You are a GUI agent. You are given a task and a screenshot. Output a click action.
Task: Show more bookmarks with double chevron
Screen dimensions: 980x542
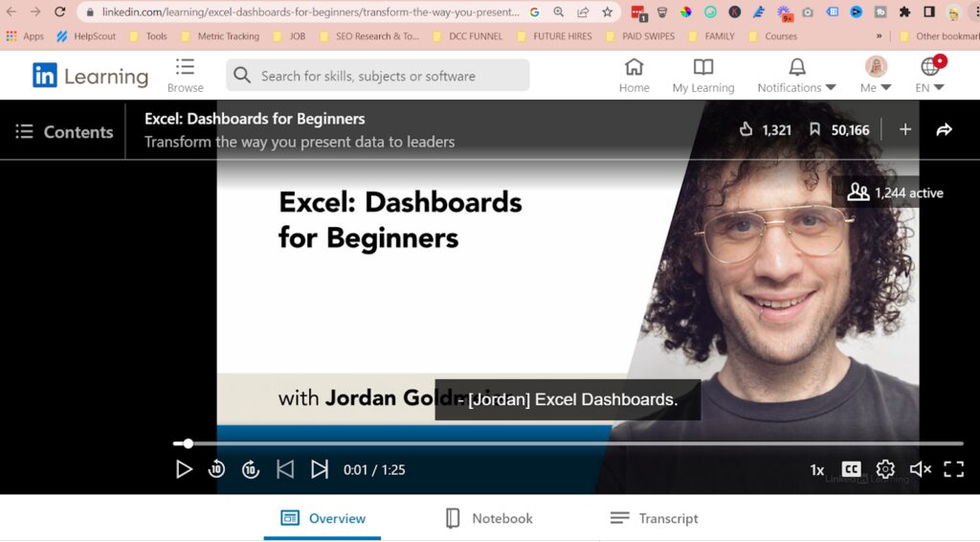point(879,36)
